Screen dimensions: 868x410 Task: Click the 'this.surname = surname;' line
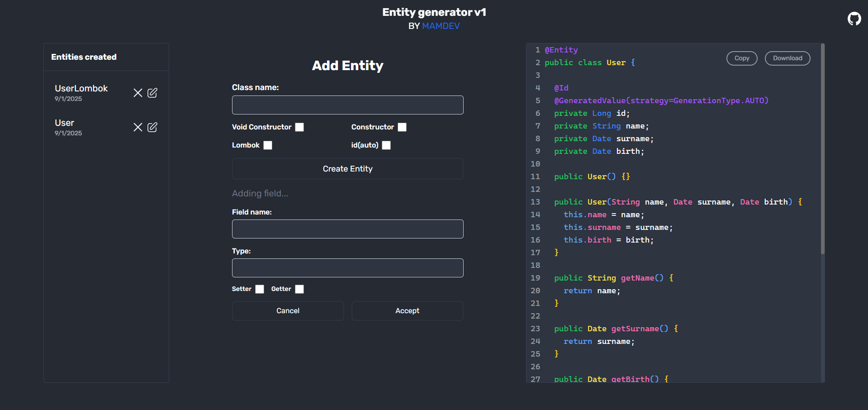pyautogui.click(x=618, y=227)
